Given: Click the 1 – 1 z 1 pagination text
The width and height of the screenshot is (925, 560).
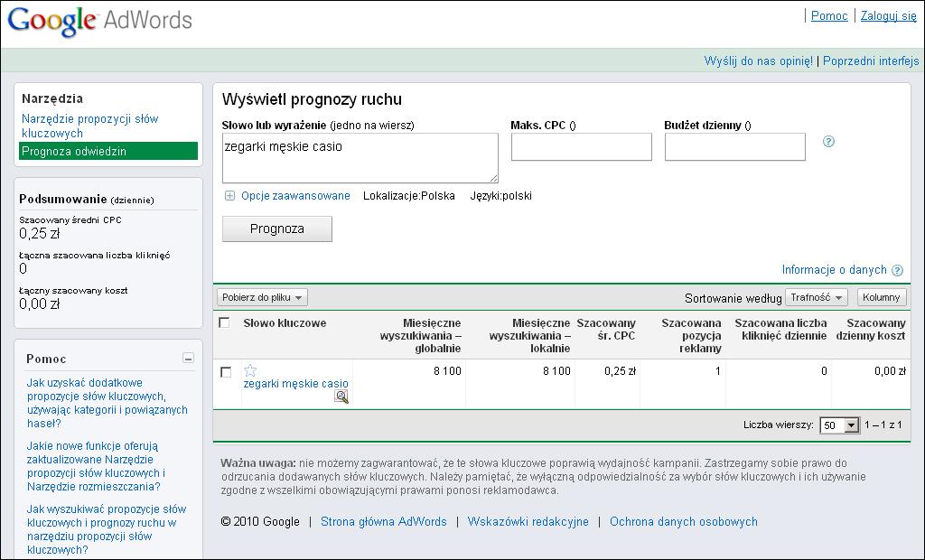Looking at the screenshot, I should pos(883,425).
